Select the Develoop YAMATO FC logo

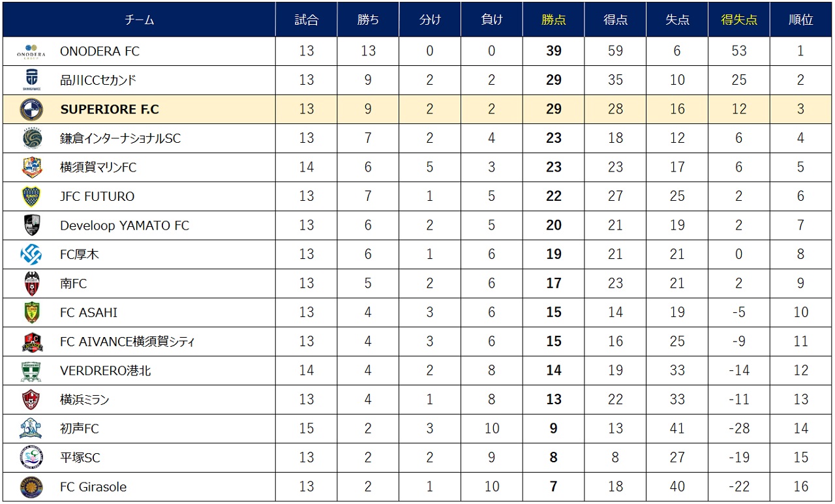(31, 226)
